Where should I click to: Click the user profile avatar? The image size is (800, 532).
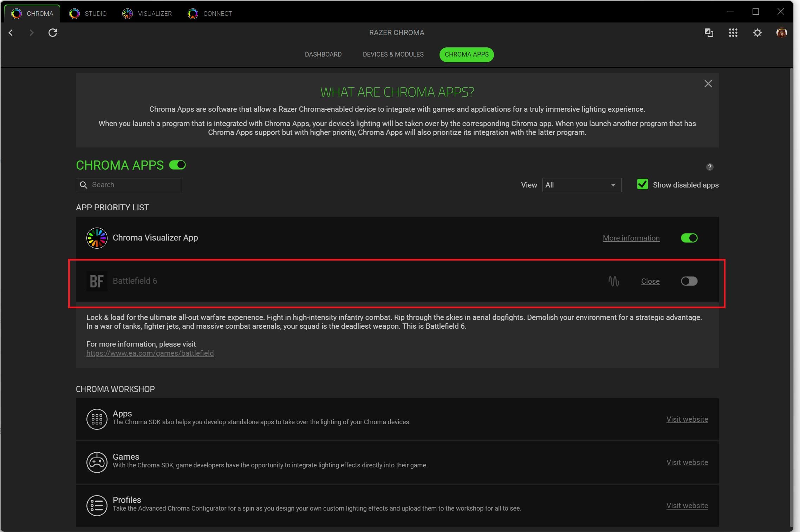click(781, 33)
